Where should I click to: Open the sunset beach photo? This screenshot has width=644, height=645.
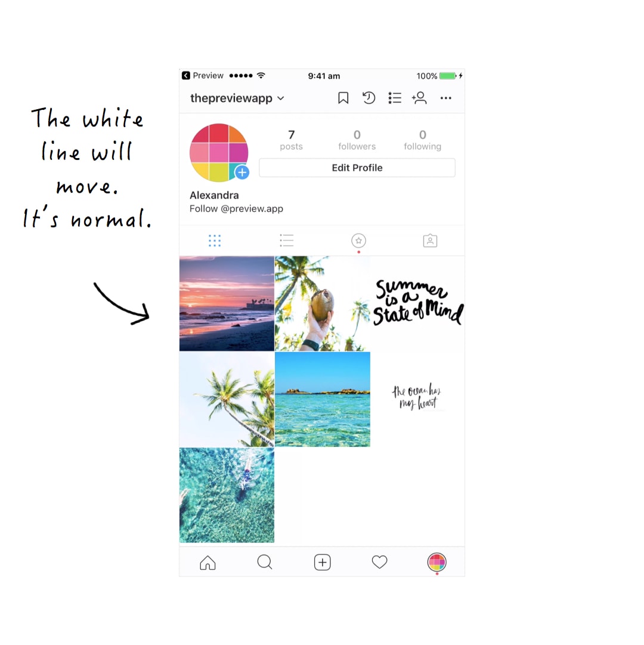pyautogui.click(x=227, y=304)
